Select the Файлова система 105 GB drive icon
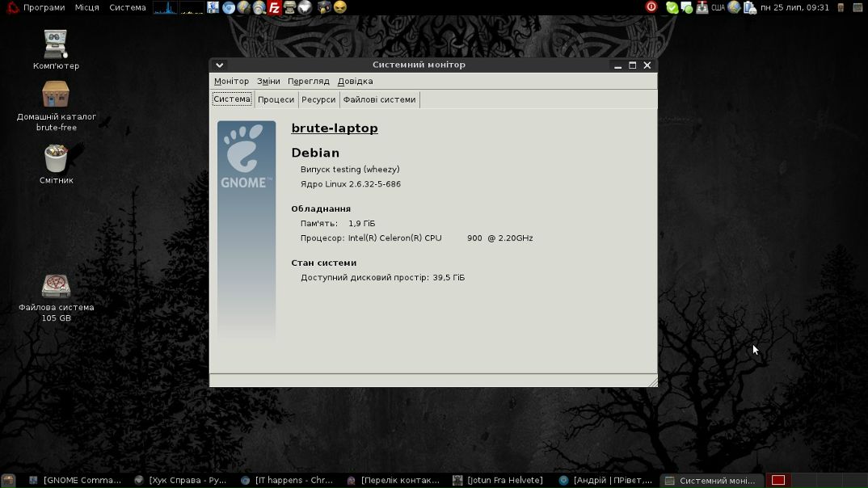868x488 pixels. pos(56,297)
